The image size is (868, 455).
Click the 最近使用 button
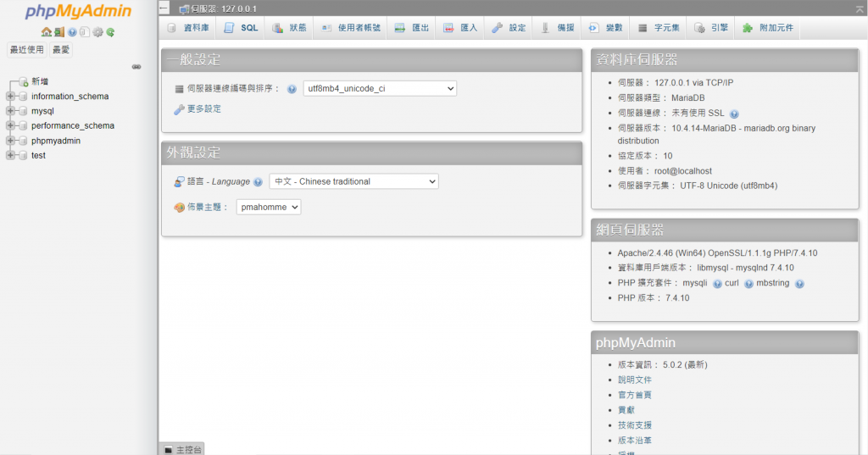tap(26, 50)
